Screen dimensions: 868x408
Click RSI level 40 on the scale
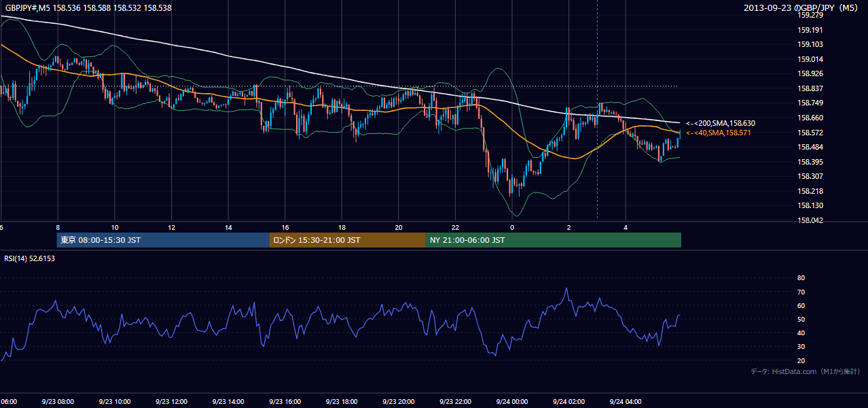pos(801,333)
